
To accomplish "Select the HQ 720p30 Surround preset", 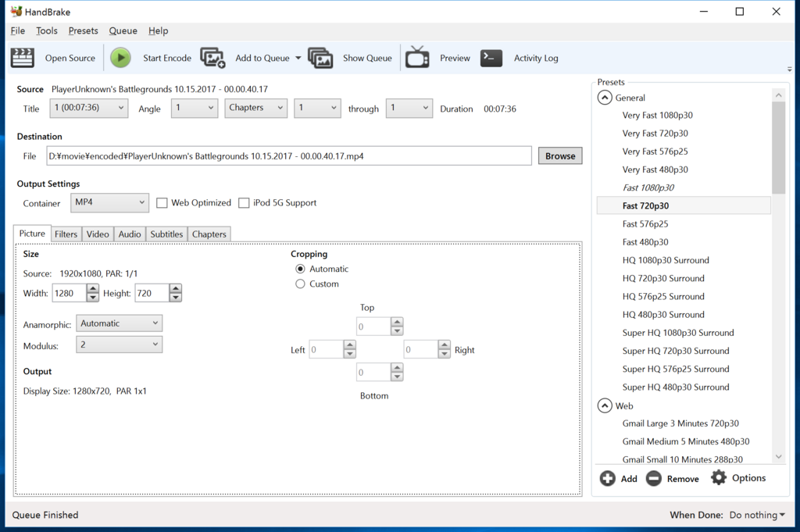I will (663, 278).
